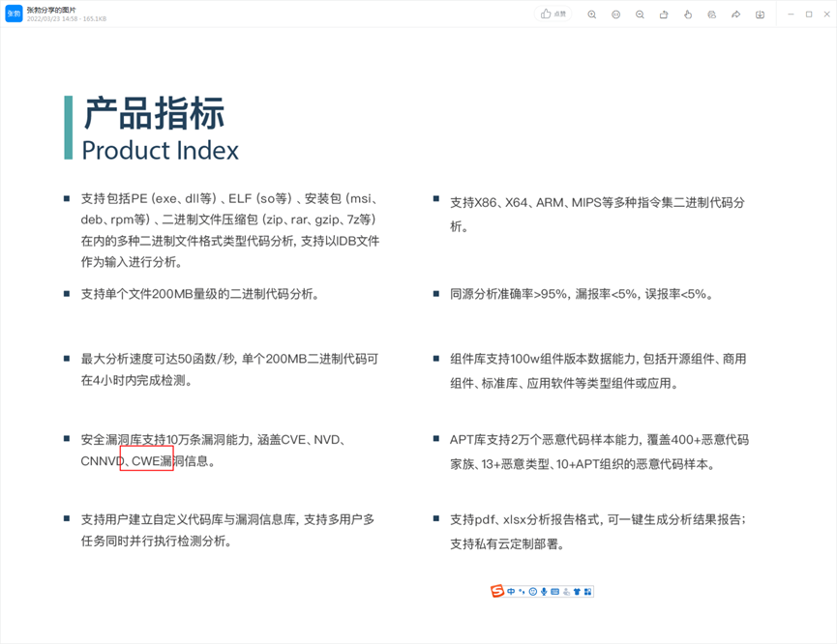The image size is (837, 644).
Task: Rotate the image with the rotate icon
Action: (x=664, y=15)
